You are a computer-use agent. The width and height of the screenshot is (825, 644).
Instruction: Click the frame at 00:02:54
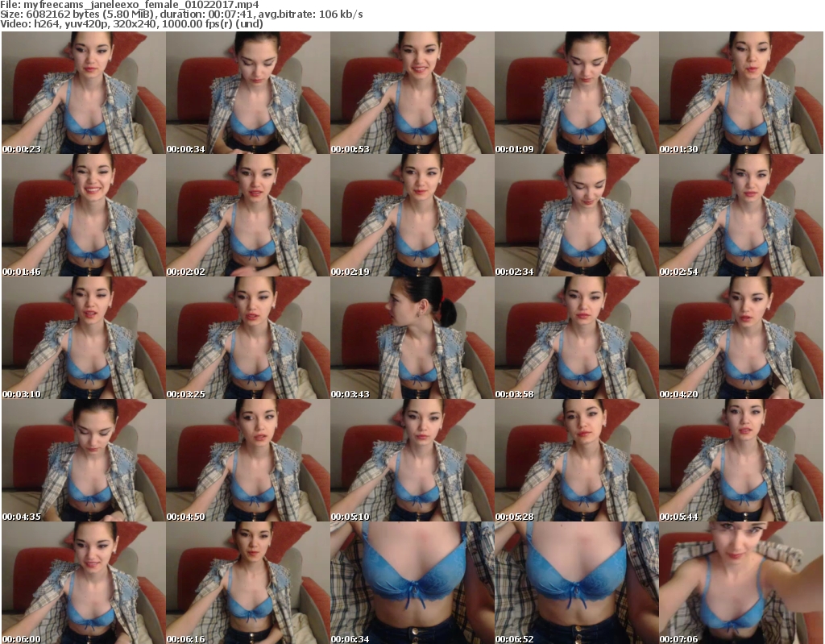click(x=741, y=215)
